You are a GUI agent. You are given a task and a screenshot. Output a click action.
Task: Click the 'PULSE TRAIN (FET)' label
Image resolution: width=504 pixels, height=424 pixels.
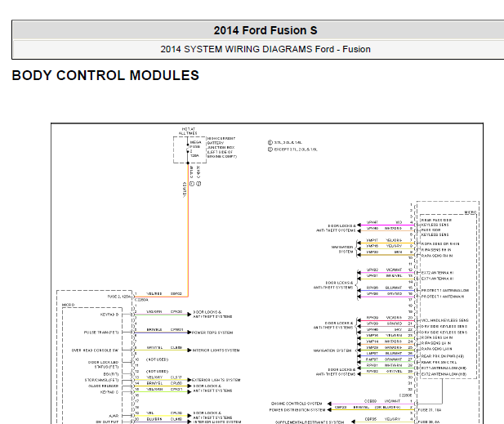(101, 333)
